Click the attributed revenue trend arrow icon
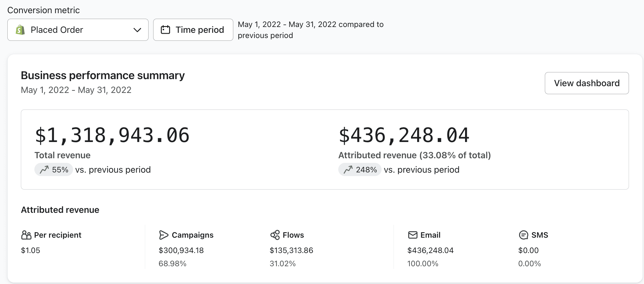 click(348, 170)
